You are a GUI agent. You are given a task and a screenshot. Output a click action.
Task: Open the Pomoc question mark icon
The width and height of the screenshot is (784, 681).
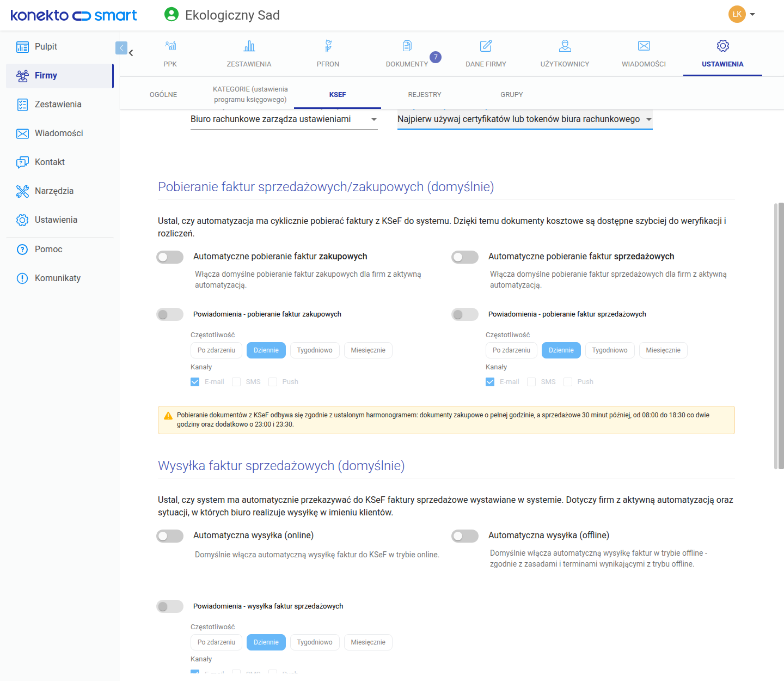click(x=22, y=250)
